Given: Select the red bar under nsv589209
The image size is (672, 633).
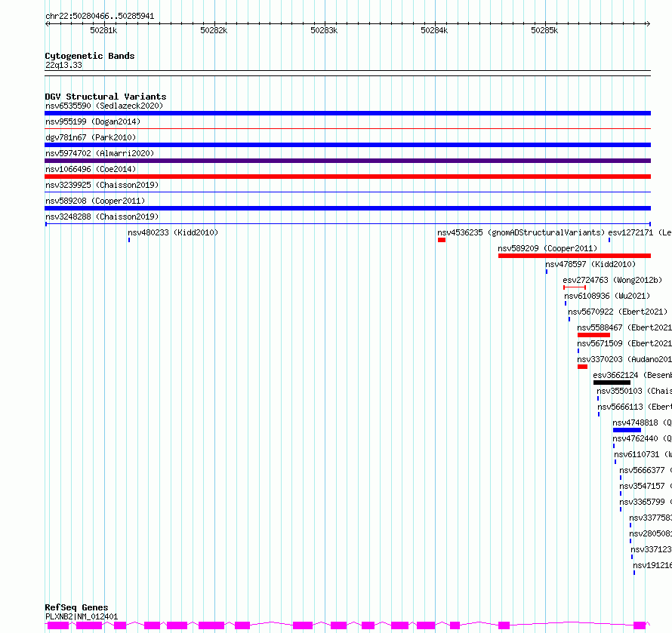Looking at the screenshot, I should pos(575,256).
